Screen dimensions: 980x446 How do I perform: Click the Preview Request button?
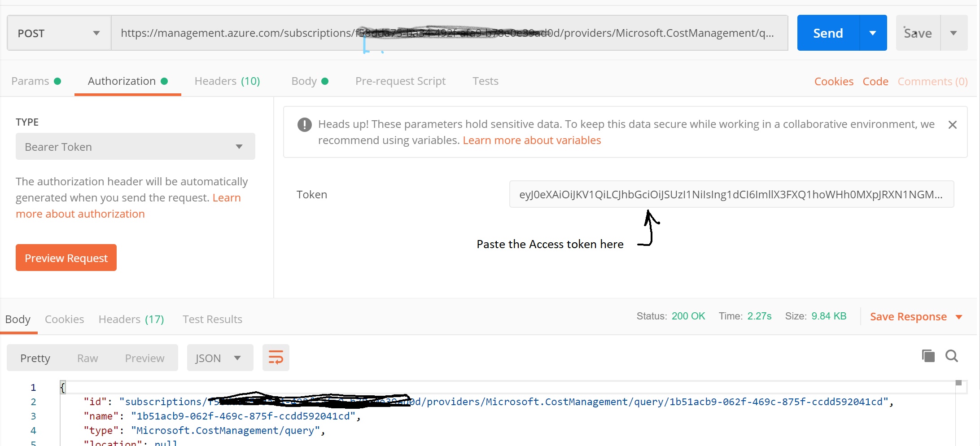click(x=66, y=258)
